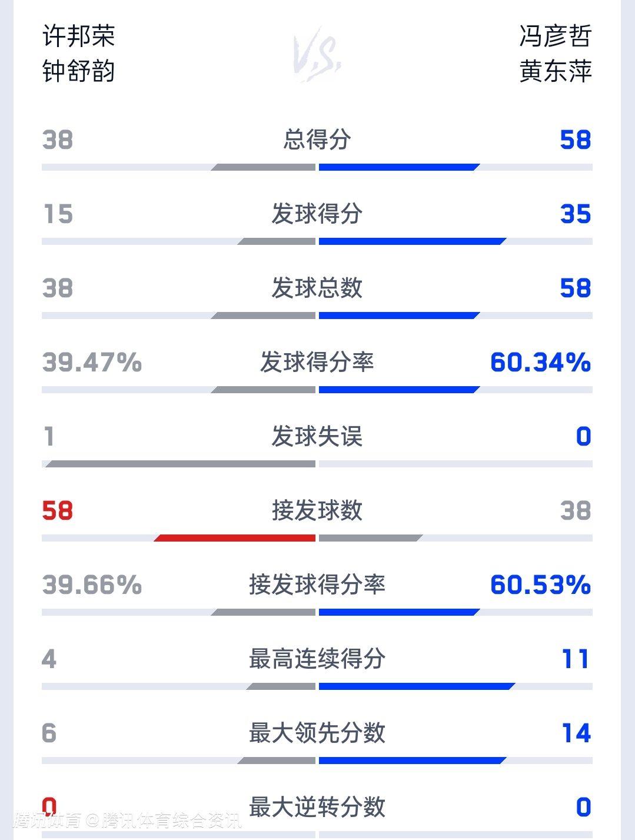The width and height of the screenshot is (635, 840).
Task: Click the 发球失误 stat label
Action: point(317,437)
